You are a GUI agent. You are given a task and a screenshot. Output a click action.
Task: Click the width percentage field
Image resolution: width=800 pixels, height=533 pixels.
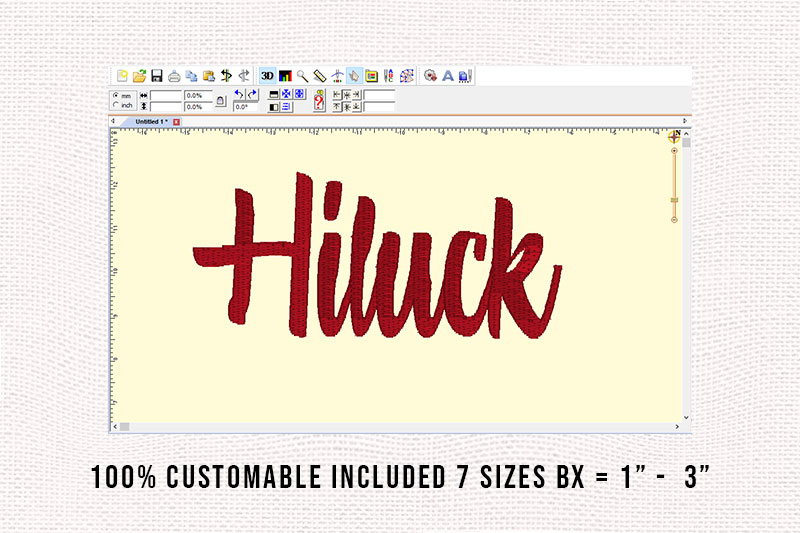(198, 95)
